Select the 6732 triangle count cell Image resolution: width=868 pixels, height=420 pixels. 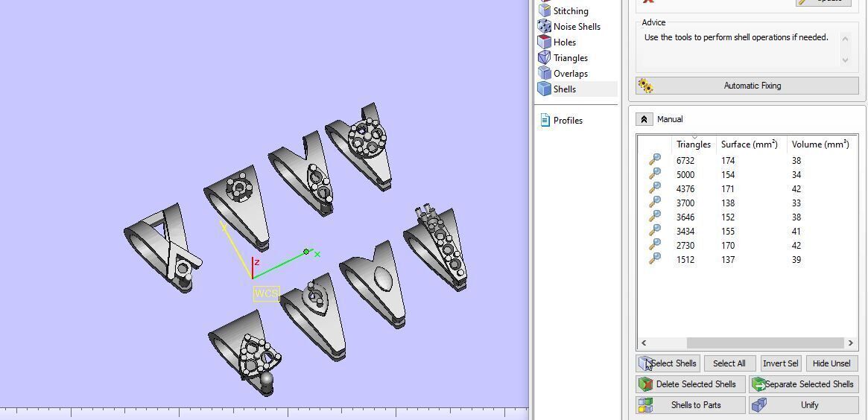[x=685, y=160]
